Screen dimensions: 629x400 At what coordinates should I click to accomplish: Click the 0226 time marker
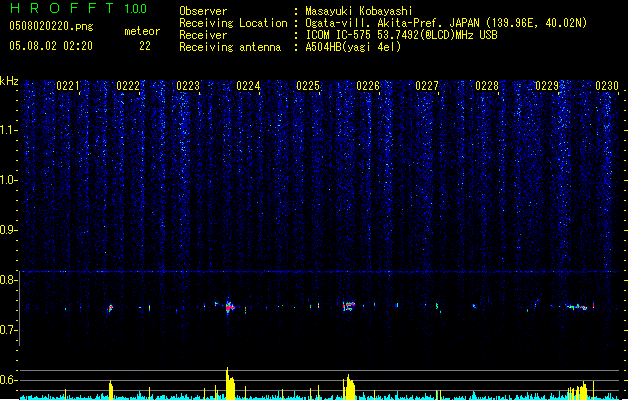[368, 86]
